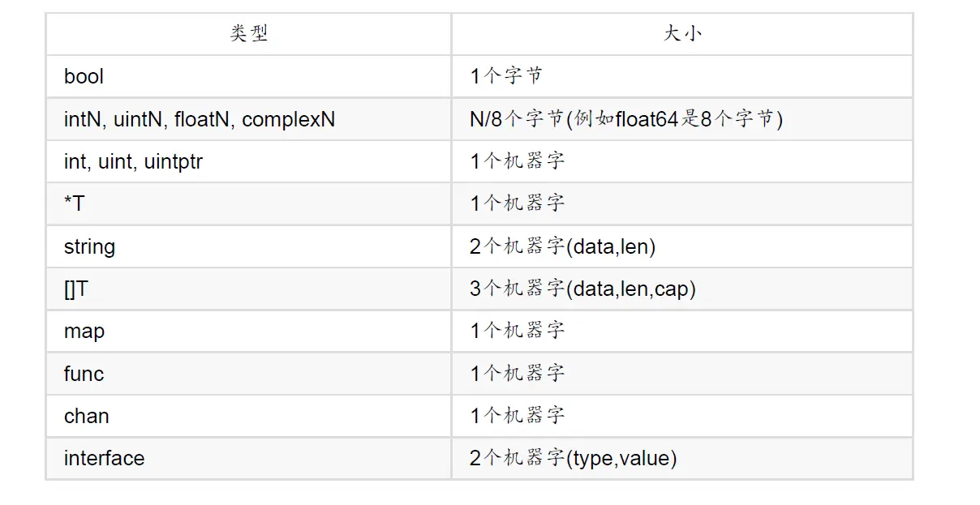
Task: Click the 2个机器字(type,value) cell
Action: click(x=573, y=459)
